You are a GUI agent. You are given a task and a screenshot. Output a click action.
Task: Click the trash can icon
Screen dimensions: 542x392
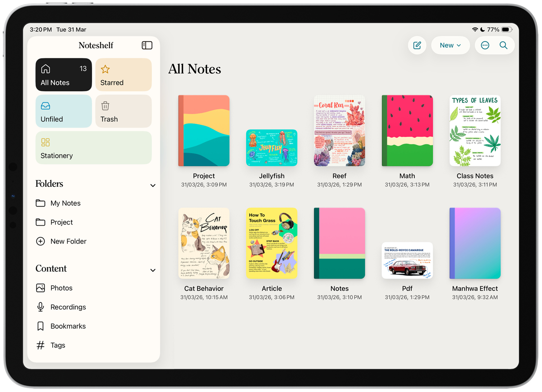(105, 106)
